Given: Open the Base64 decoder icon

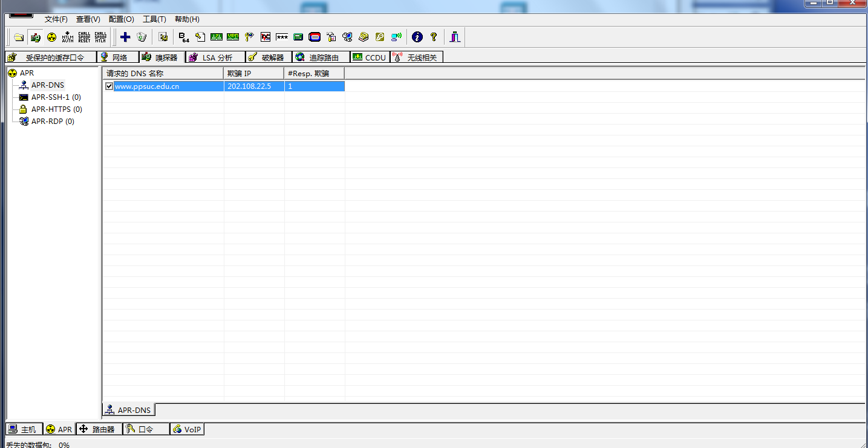Looking at the screenshot, I should click(x=184, y=37).
